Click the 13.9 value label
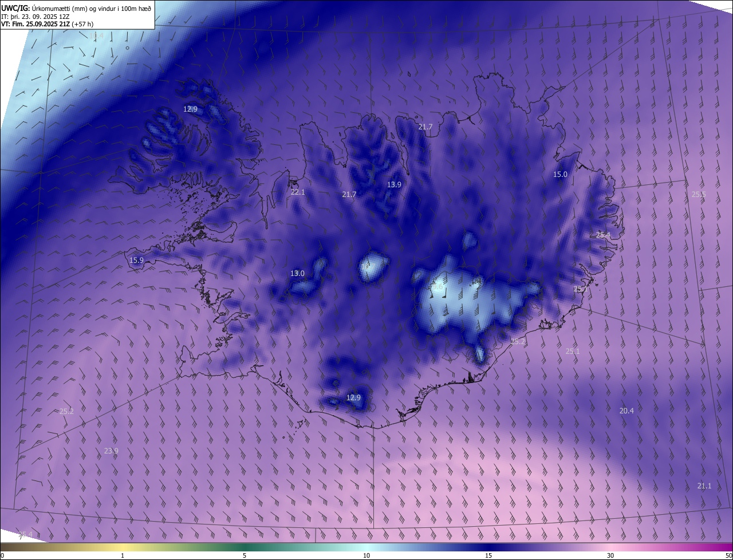The height and width of the screenshot is (560, 733). tap(394, 184)
